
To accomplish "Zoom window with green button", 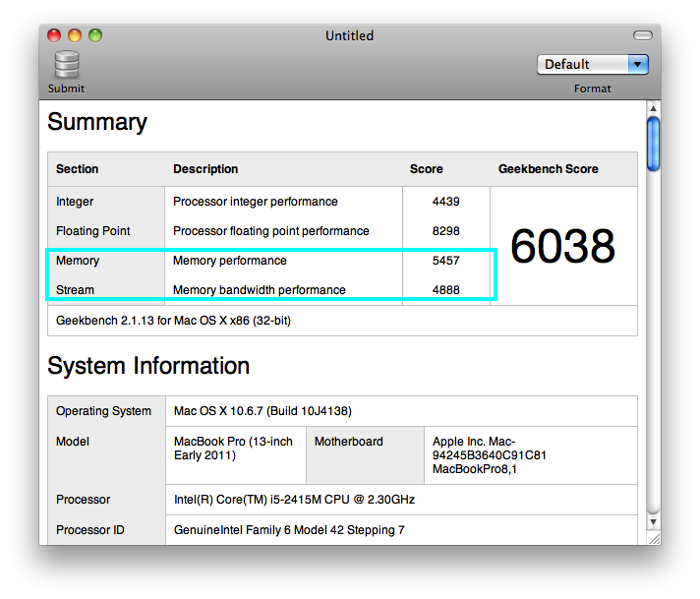I will click(x=95, y=35).
